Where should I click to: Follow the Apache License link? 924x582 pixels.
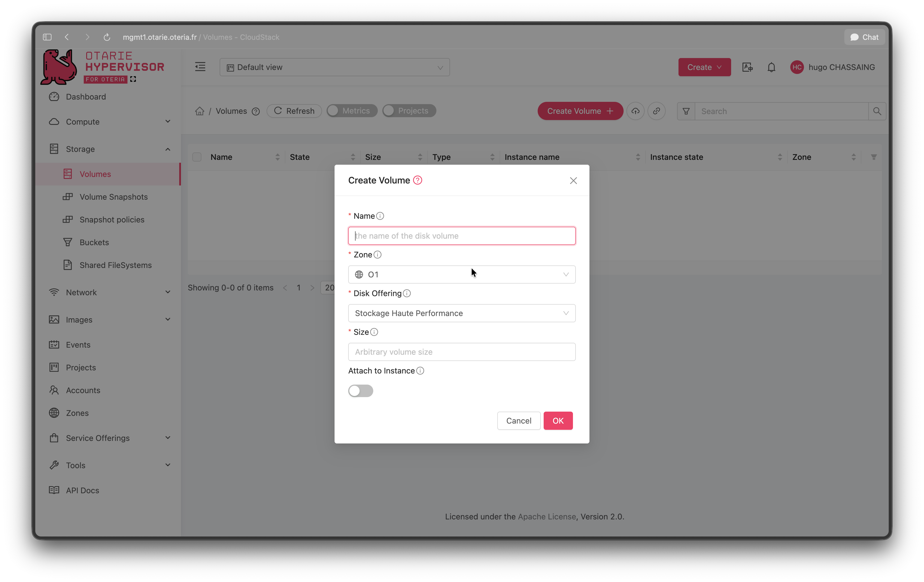pos(547,517)
